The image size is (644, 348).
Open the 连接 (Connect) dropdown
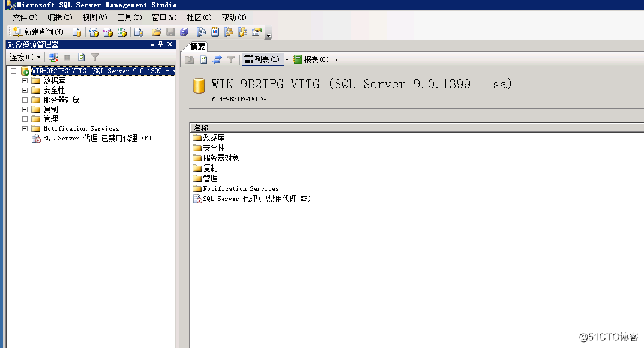(x=25, y=57)
